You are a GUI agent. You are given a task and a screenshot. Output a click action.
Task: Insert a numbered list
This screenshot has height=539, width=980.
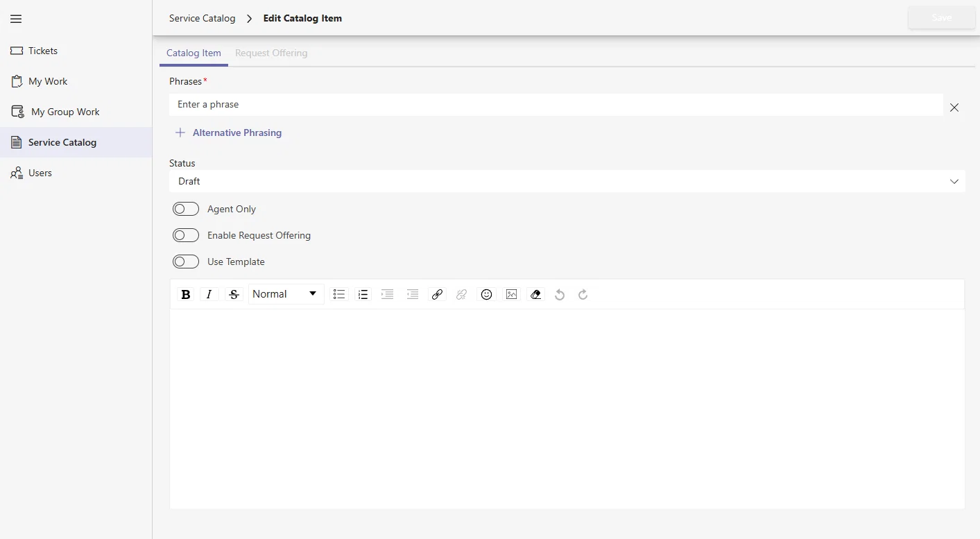pos(363,295)
